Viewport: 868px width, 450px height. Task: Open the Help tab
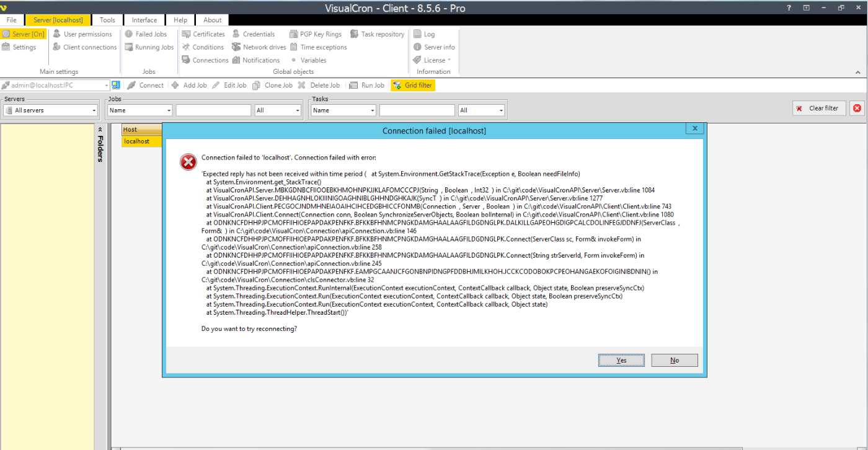click(180, 20)
